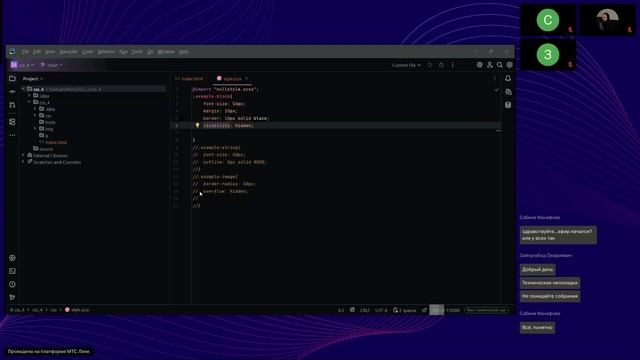Open the Notifications bell icon
The image size is (640, 360).
[x=508, y=78]
